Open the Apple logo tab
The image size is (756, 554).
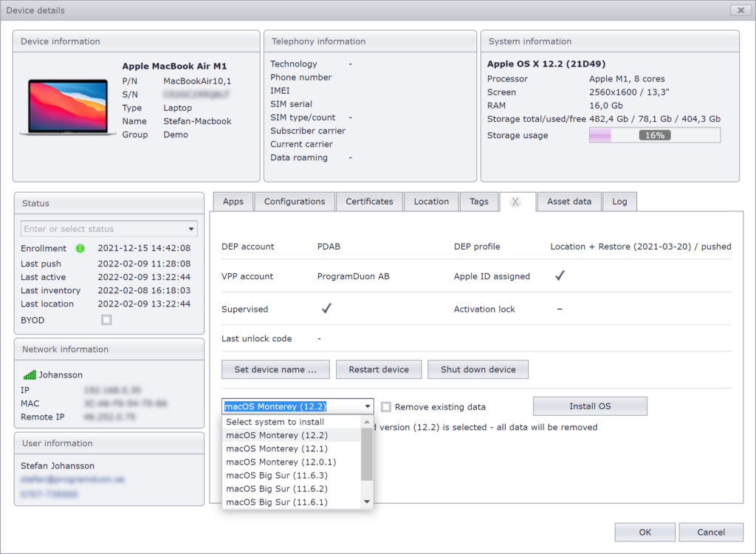point(515,202)
